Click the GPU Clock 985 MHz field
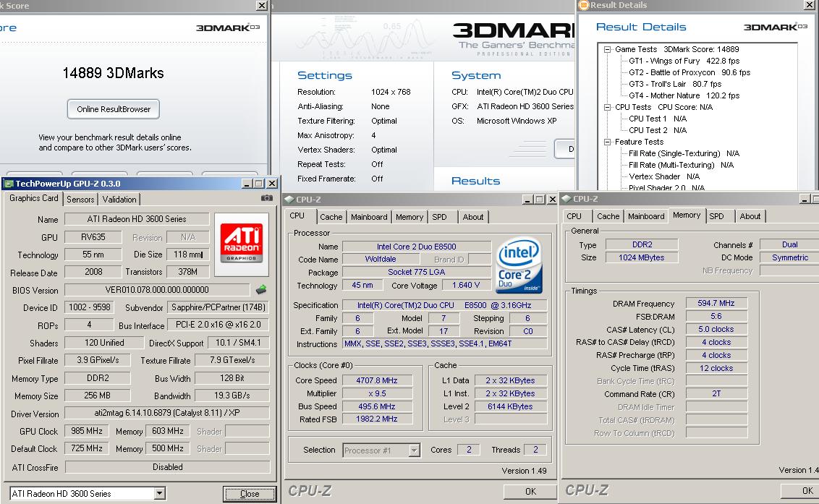The width and height of the screenshot is (819, 504). [x=87, y=432]
